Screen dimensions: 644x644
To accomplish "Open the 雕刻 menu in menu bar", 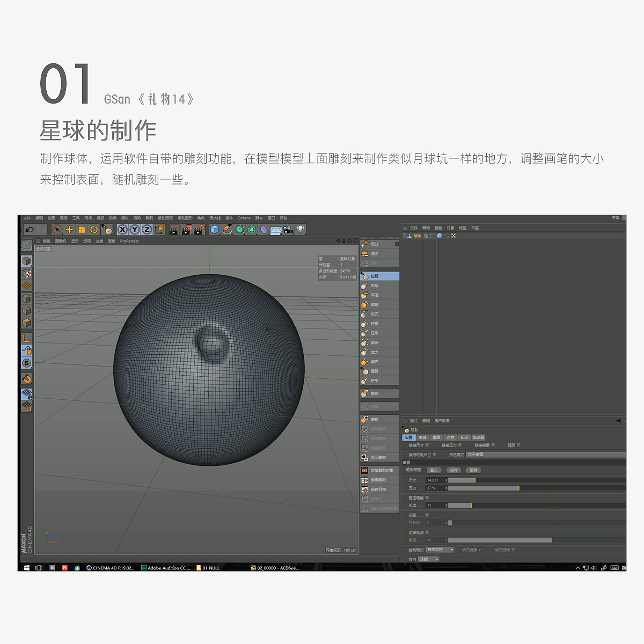I will pos(149,218).
